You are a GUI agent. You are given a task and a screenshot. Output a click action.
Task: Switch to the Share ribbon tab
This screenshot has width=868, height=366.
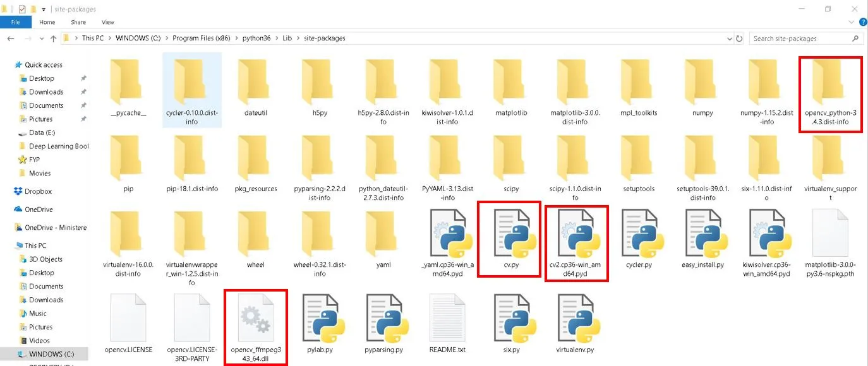78,22
